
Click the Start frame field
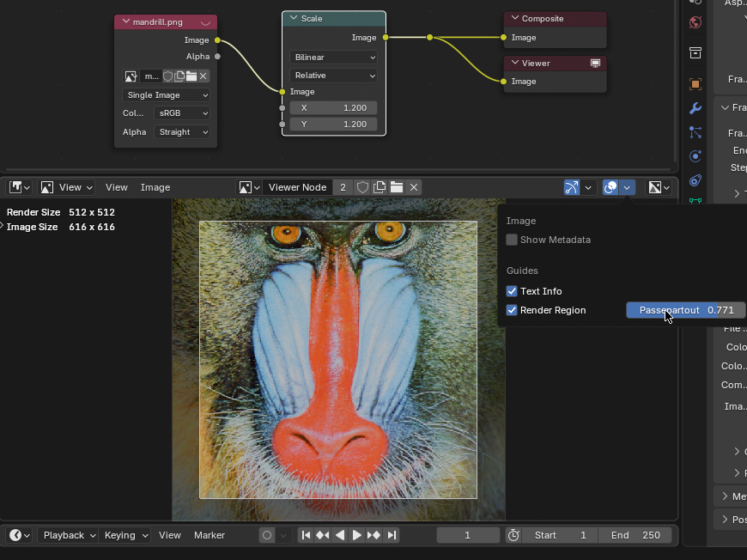pos(560,535)
